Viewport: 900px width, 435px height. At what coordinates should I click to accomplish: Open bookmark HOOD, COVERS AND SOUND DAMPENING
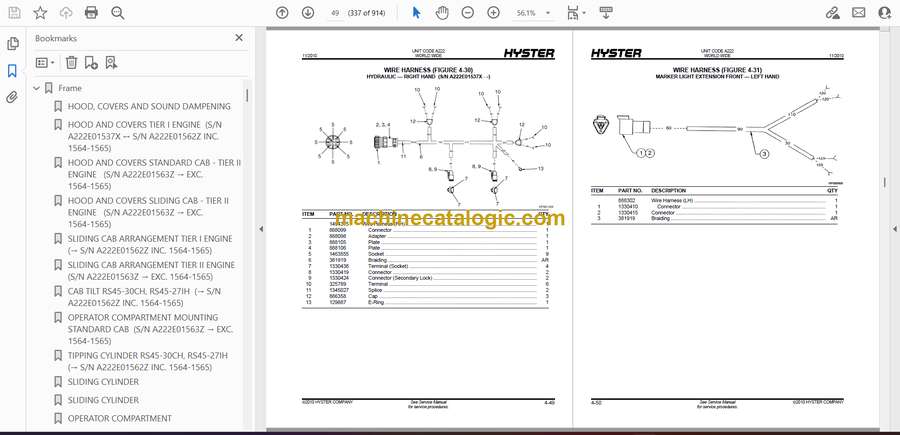tap(149, 106)
